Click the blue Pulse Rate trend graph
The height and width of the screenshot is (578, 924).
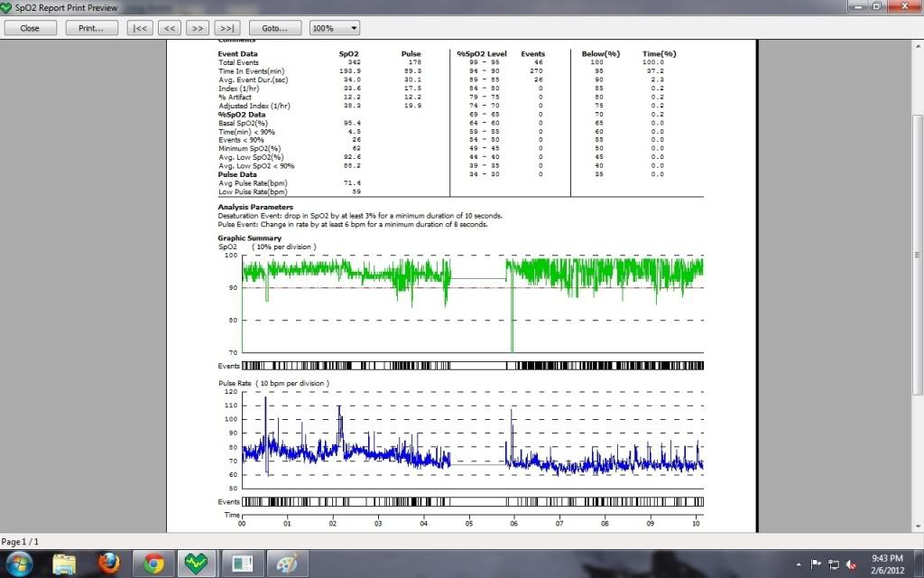click(473, 440)
